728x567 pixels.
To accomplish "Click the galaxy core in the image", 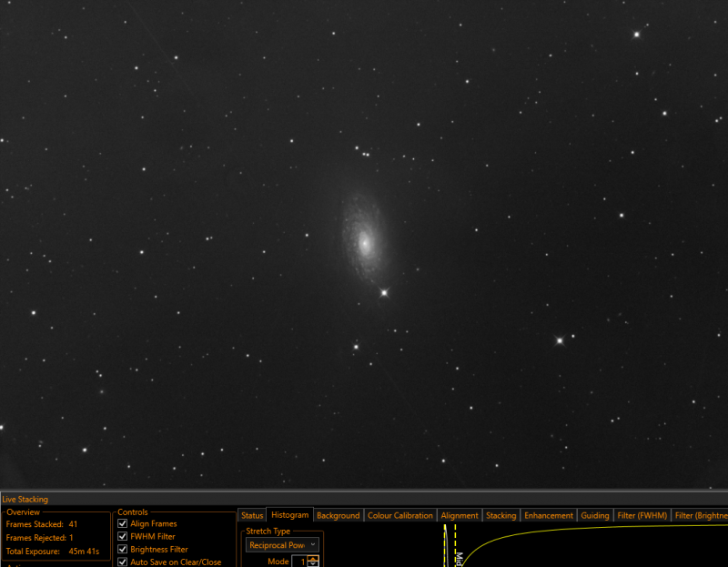I will [365, 242].
